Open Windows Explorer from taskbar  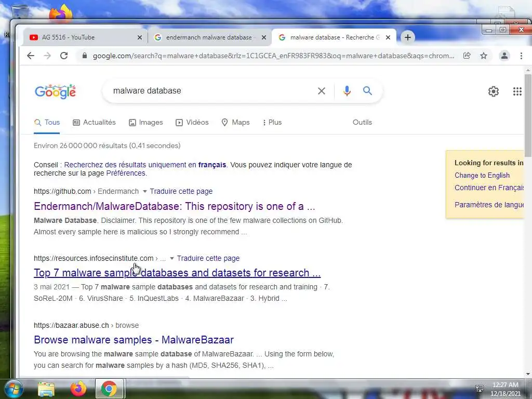(46, 389)
